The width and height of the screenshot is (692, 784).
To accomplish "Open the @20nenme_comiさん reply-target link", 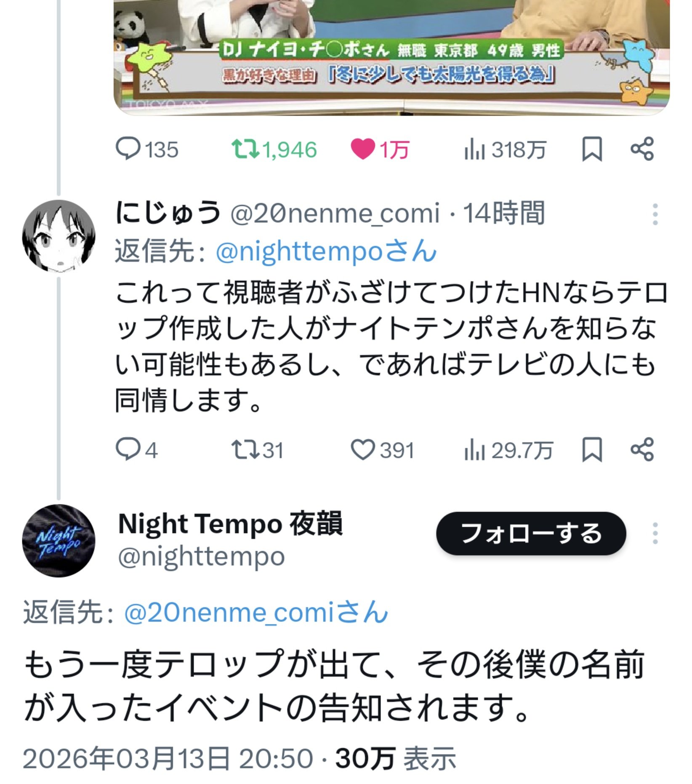I will pos(256,613).
